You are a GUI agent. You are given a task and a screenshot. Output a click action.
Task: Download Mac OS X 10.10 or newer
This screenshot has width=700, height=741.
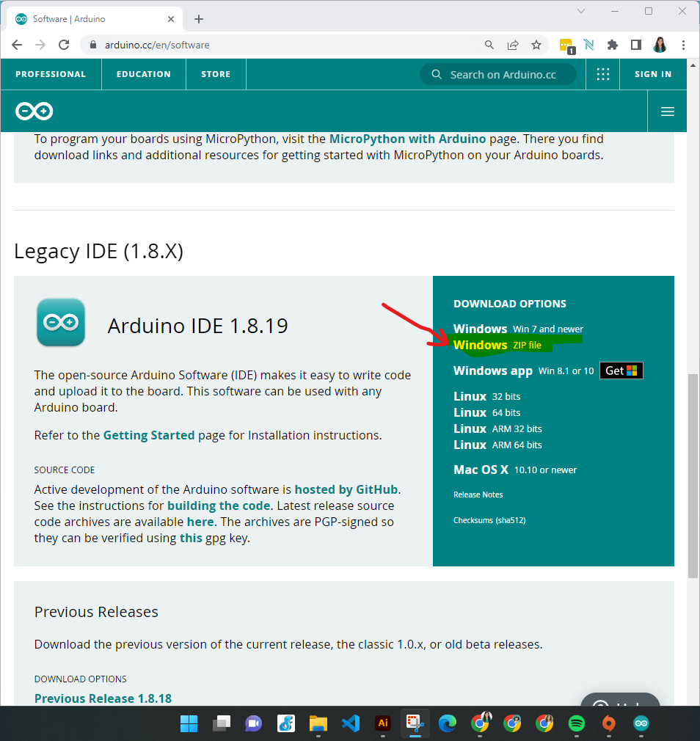515,470
